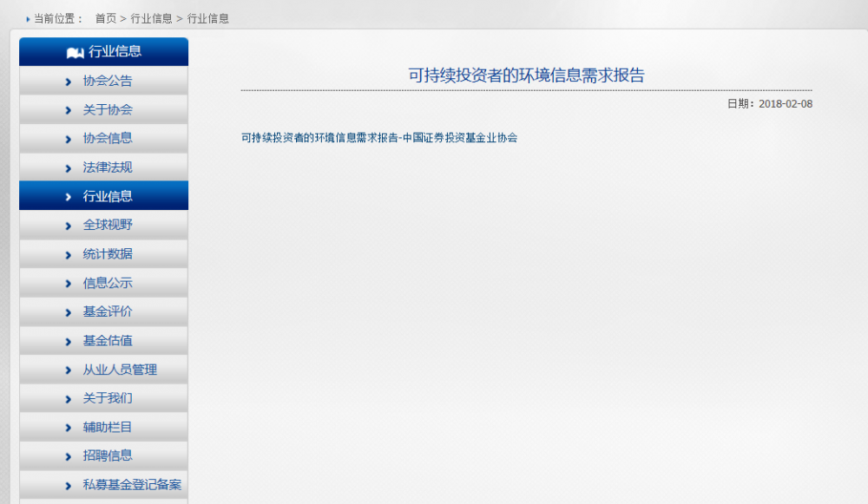Click the chevron arrow beside 基金评价
Screen dimensions: 868x504
pyautogui.click(x=68, y=312)
